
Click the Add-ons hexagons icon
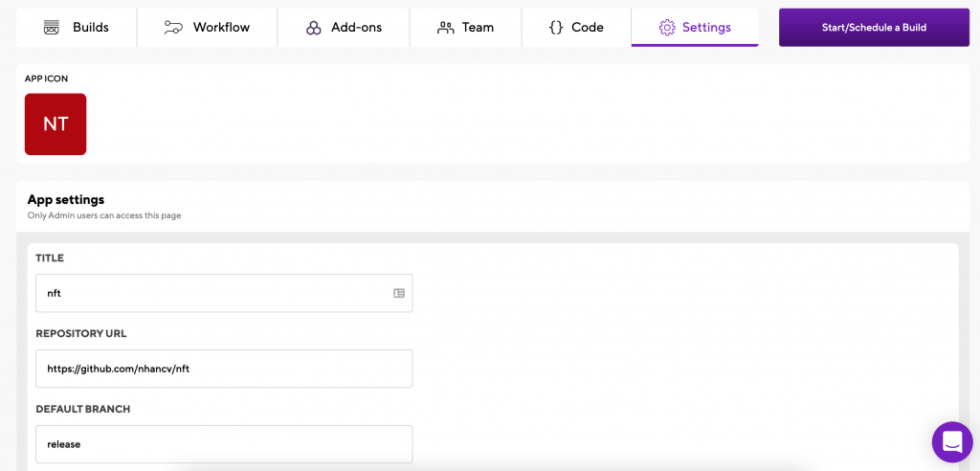314,28
